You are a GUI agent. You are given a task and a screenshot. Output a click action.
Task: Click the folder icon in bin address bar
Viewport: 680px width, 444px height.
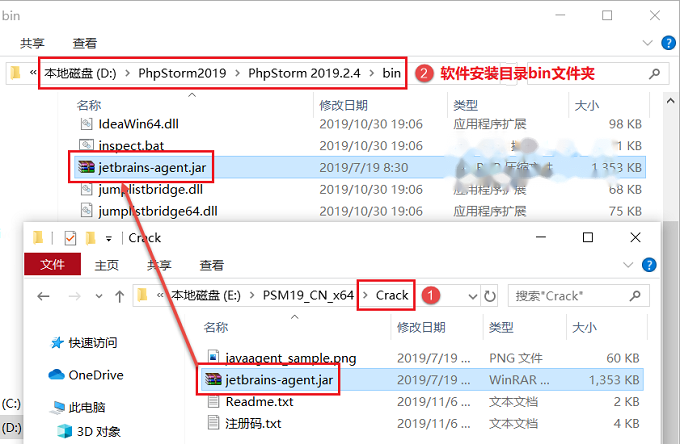16,73
